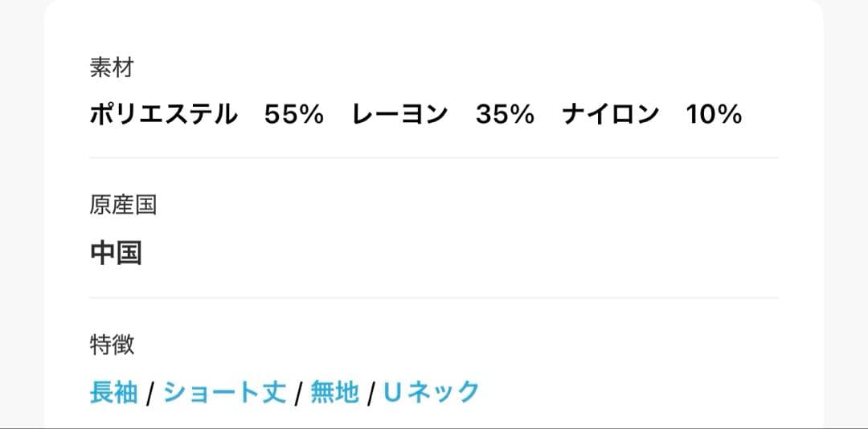Viewport: 868px width, 429px height.
Task: Click the slash between ショート丈 and 無地
Action: [x=298, y=394]
